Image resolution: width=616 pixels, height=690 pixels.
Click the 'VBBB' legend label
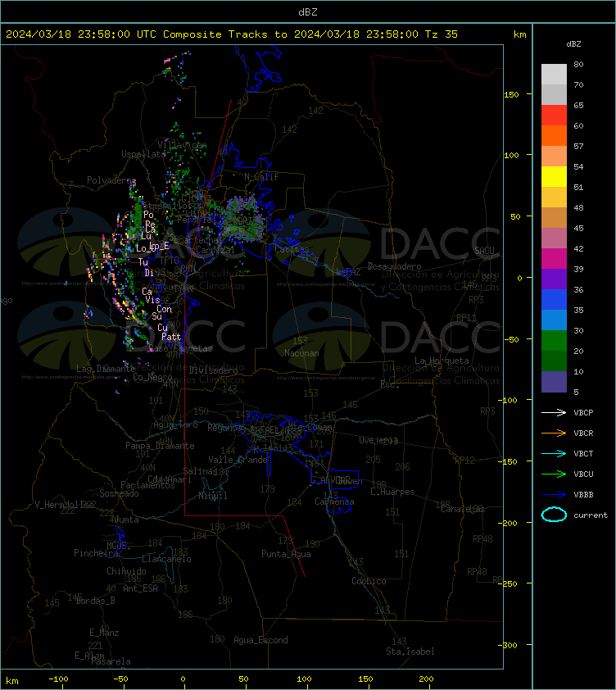(x=583, y=495)
